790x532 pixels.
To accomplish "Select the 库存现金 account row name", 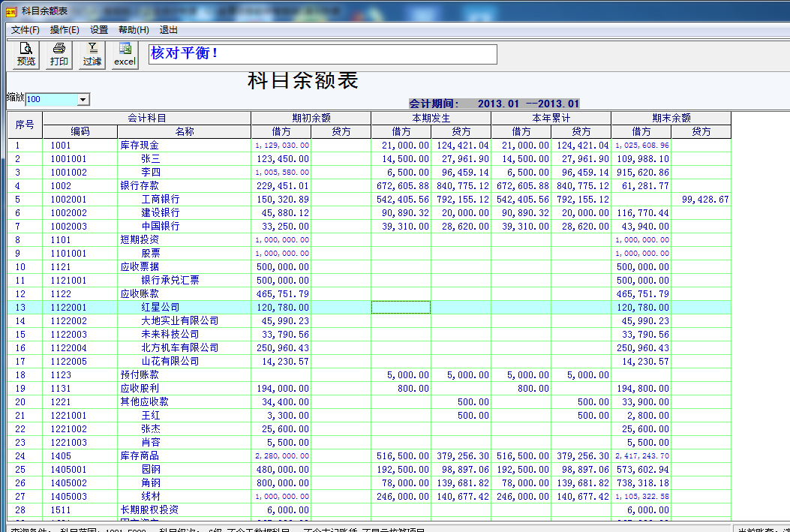I will 140,146.
